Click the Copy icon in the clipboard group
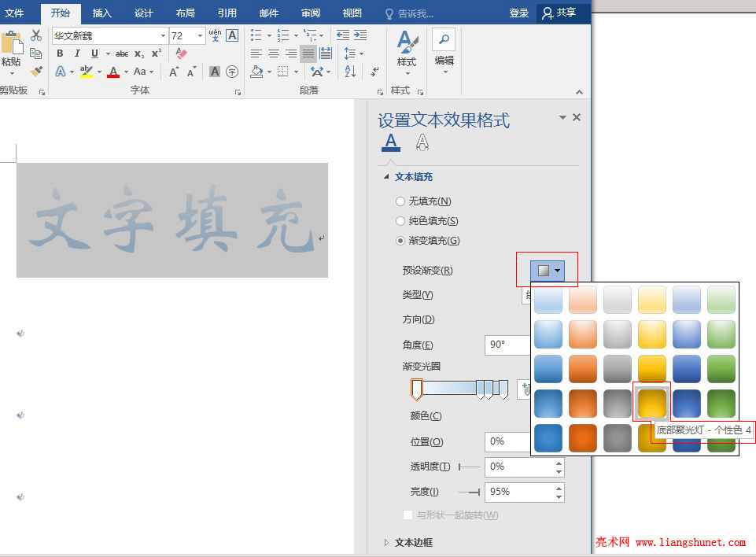756x557 pixels. (x=35, y=53)
